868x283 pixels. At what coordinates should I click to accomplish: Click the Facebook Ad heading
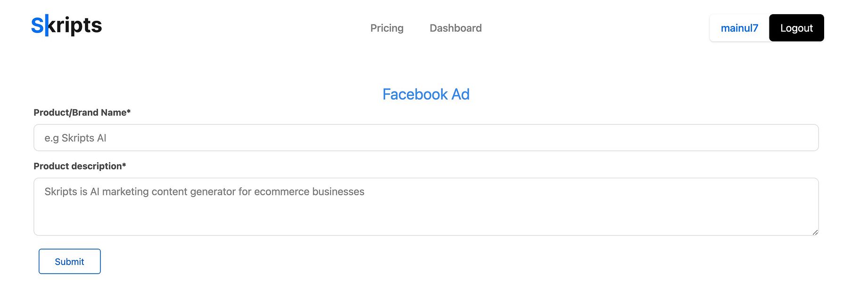pyautogui.click(x=426, y=94)
